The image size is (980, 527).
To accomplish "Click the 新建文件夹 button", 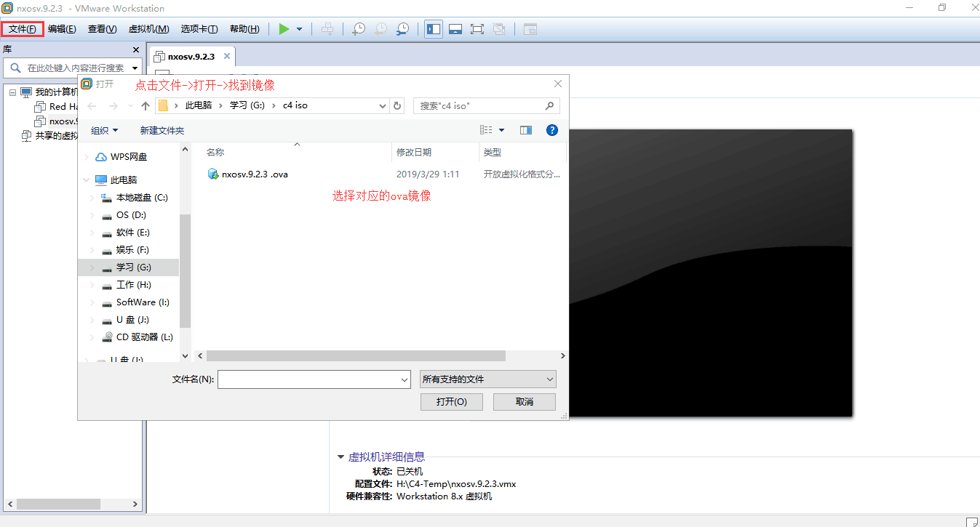I will click(x=162, y=130).
